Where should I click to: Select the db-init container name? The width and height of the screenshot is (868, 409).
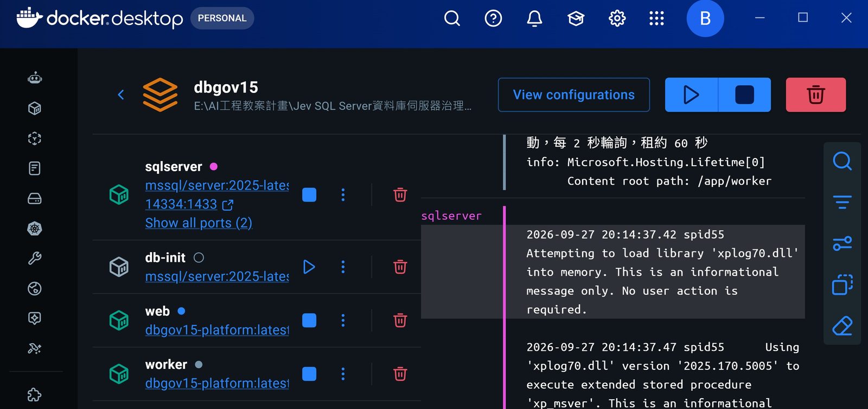(165, 257)
